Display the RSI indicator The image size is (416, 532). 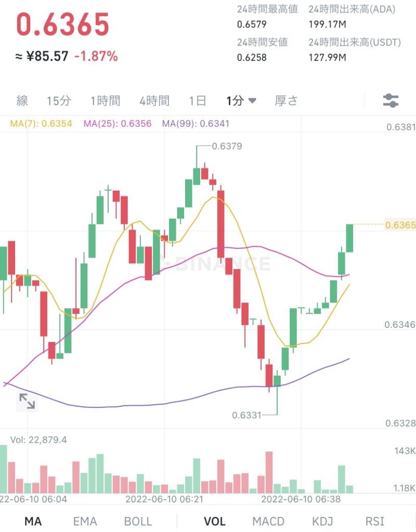coord(373,521)
